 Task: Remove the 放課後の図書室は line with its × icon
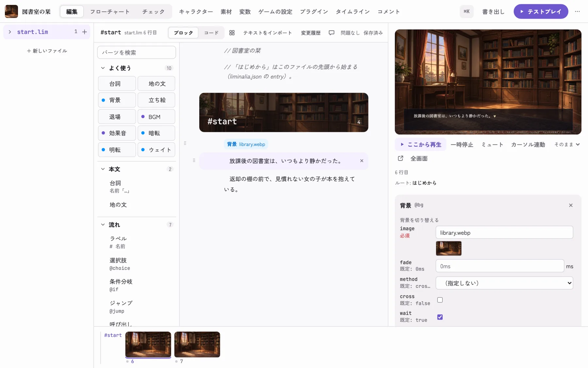point(362,161)
